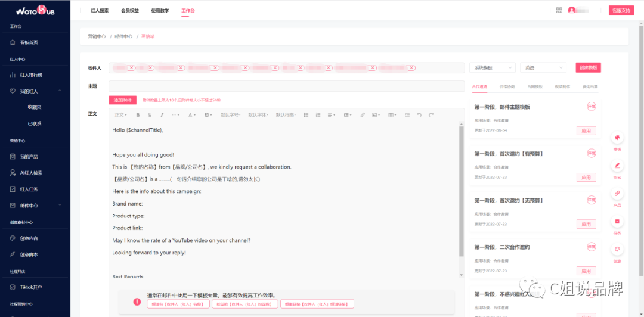This screenshot has width=644, height=317.
Task: Open 邮件中心 breadcrumb link
Action: (123, 36)
